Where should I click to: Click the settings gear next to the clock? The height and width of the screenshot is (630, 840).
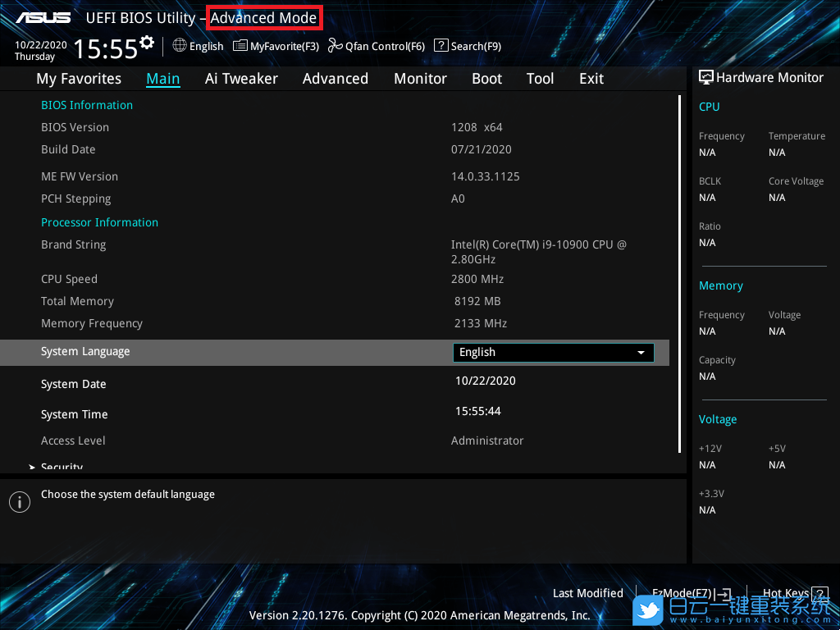pyautogui.click(x=147, y=42)
